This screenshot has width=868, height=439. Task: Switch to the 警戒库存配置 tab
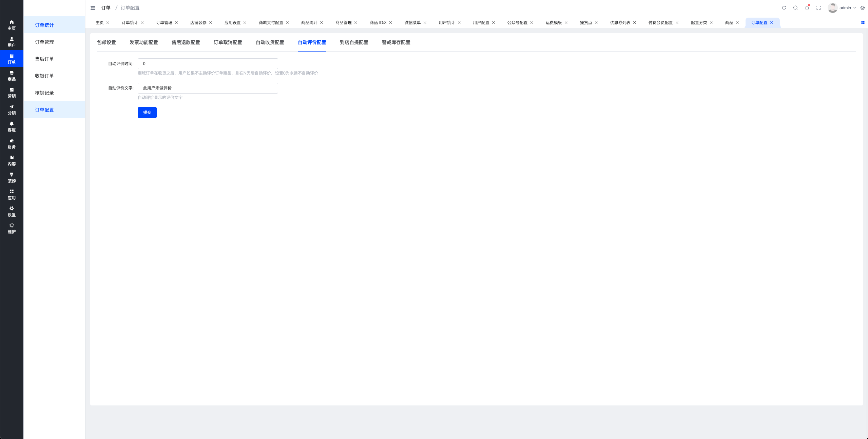(x=396, y=42)
